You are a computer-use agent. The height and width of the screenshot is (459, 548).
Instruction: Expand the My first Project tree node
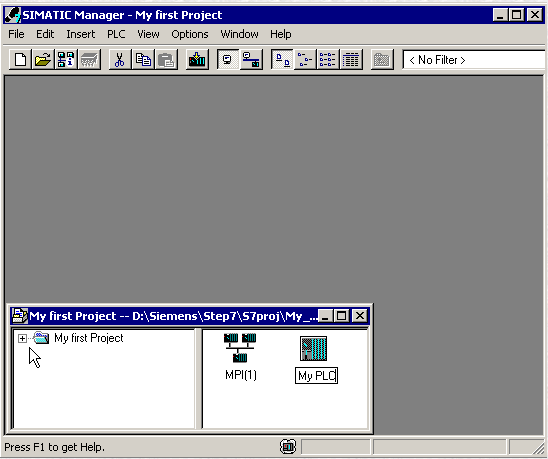[x=22, y=338]
